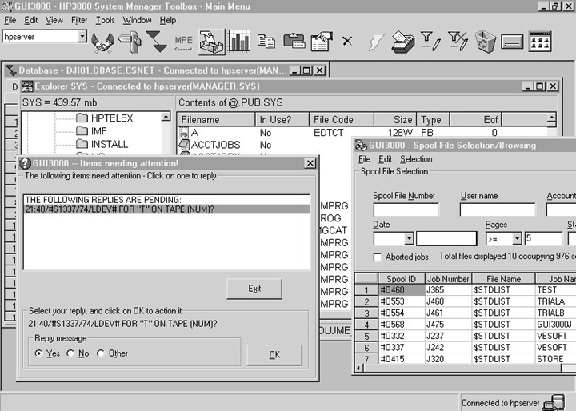Viewport: 576px width, 411px height.
Task: Click the User name input field
Action: point(497,210)
